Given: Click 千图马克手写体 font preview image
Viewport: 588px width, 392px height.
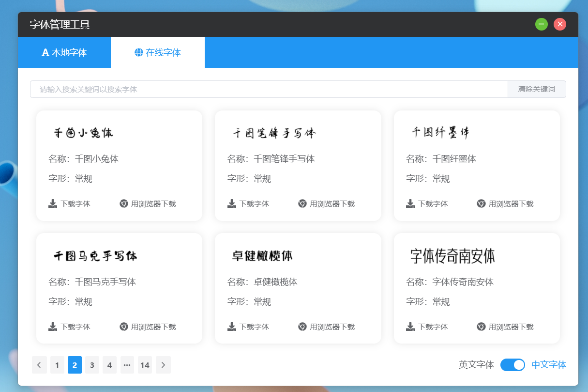Looking at the screenshot, I should tap(95, 256).
